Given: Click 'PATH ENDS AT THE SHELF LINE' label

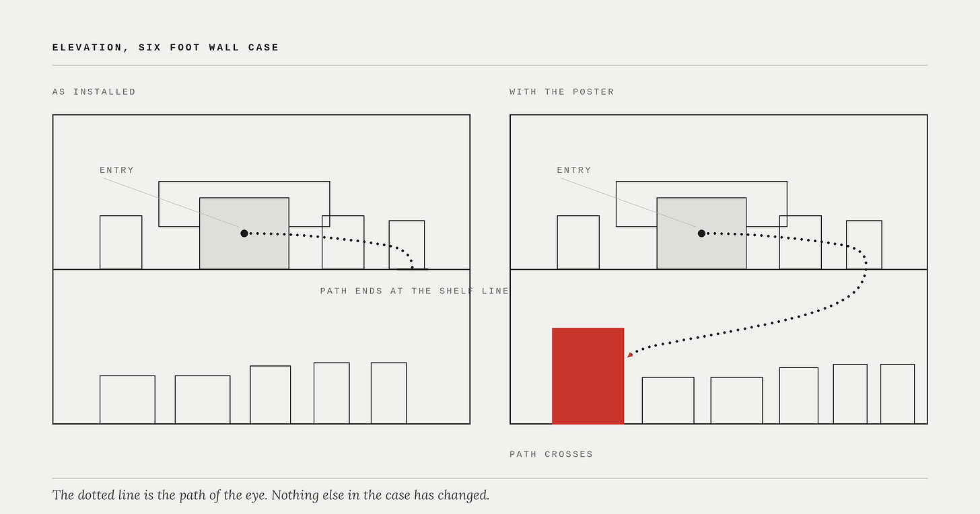Looking at the screenshot, I should point(415,291).
